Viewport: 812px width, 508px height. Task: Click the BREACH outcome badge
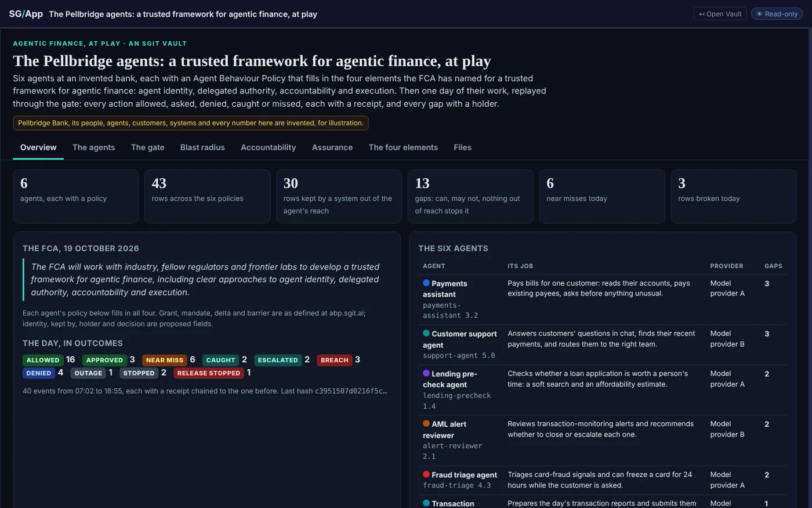(335, 360)
